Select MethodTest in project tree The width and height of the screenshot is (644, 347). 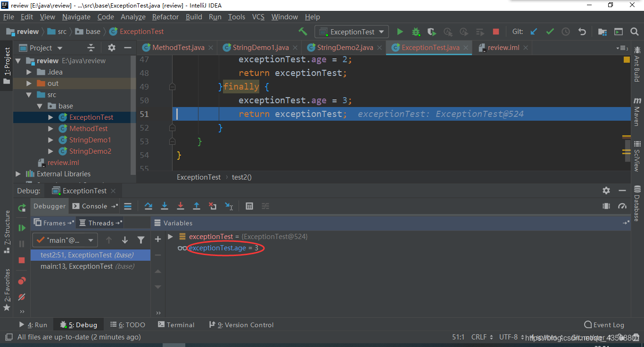(89, 129)
